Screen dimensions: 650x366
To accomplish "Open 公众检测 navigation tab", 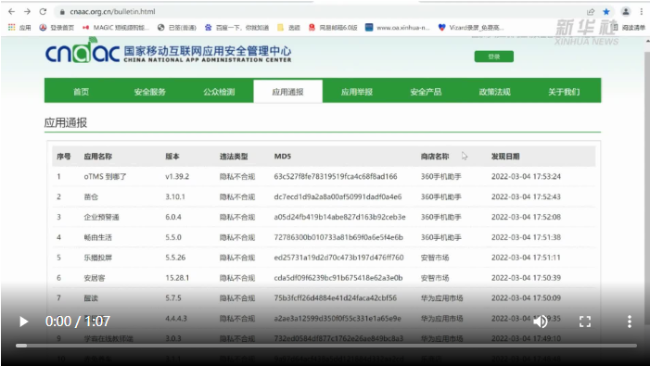I will 219,92.
